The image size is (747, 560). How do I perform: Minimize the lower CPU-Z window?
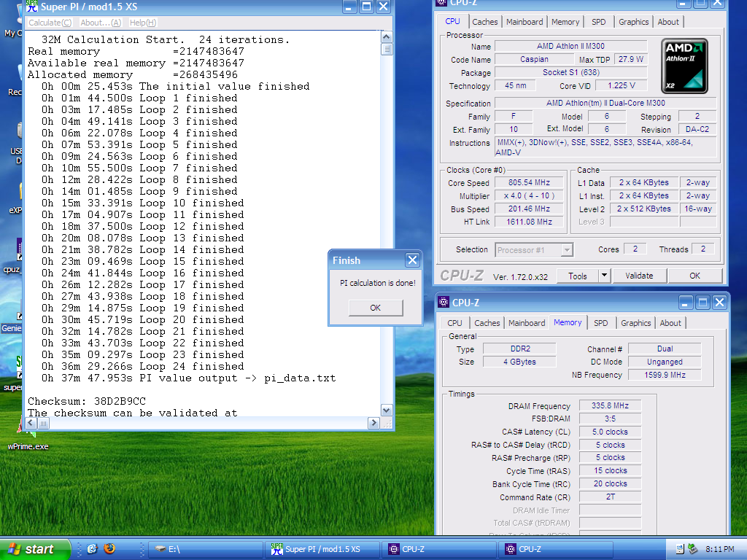685,302
